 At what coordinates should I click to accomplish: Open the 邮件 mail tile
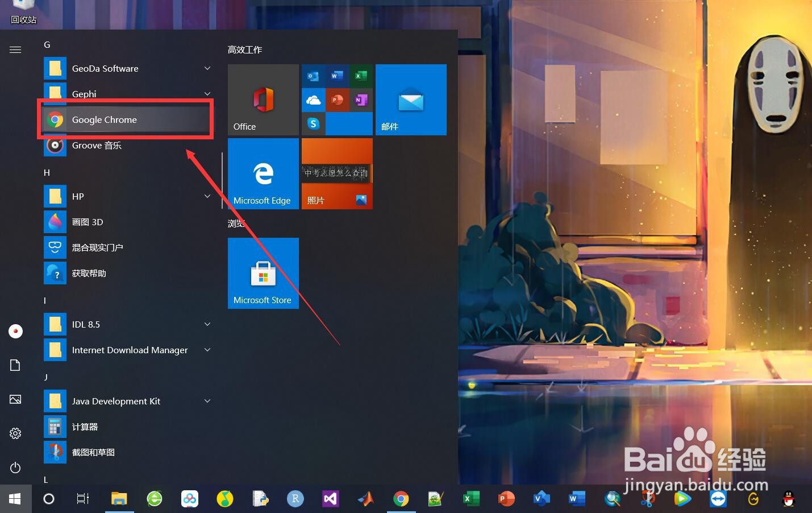click(x=411, y=100)
